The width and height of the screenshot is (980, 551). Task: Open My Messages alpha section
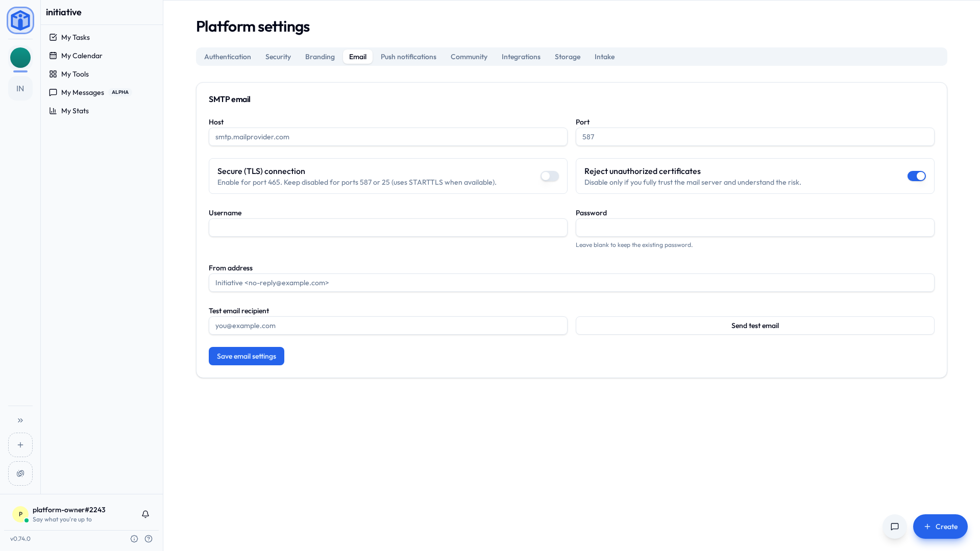tap(102, 92)
